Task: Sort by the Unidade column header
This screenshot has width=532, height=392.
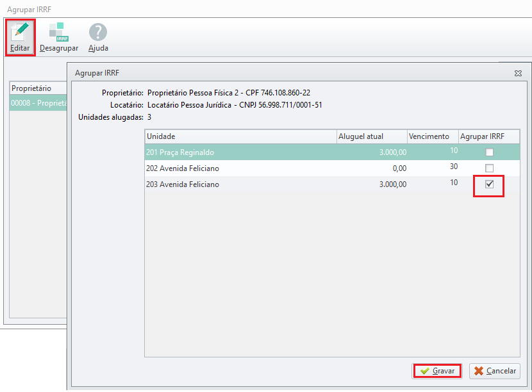Action: coord(240,136)
